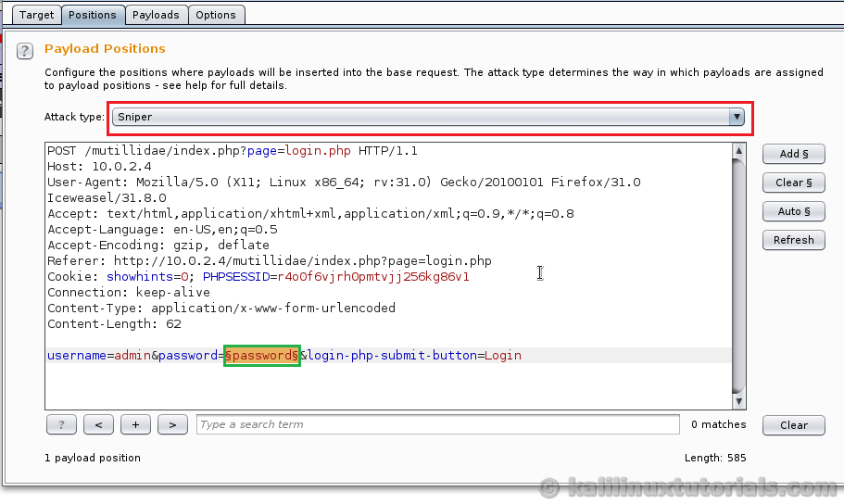Viewport: 844px width, 504px height.
Task: Click the 'Accept: text/html' header line
Action: [310, 214]
